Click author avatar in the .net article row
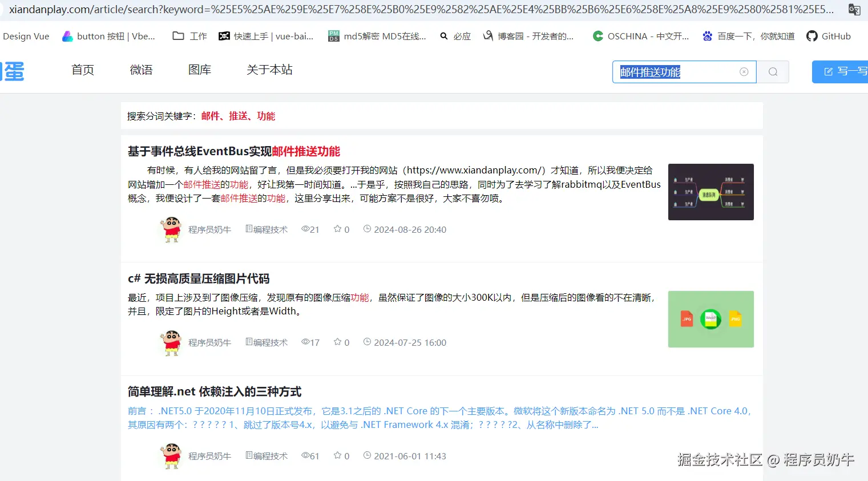The width and height of the screenshot is (868, 481). pos(171,456)
